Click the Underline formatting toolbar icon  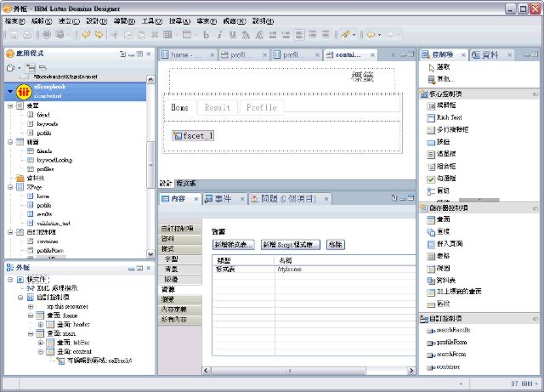coord(233,35)
